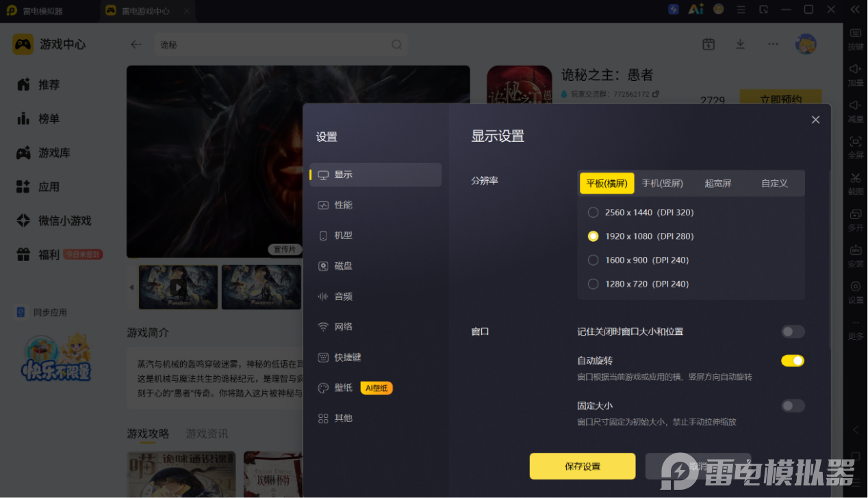This screenshot has width=868, height=498.
Task: Click the window mini-mode icon in title bar
Action: [x=764, y=9]
